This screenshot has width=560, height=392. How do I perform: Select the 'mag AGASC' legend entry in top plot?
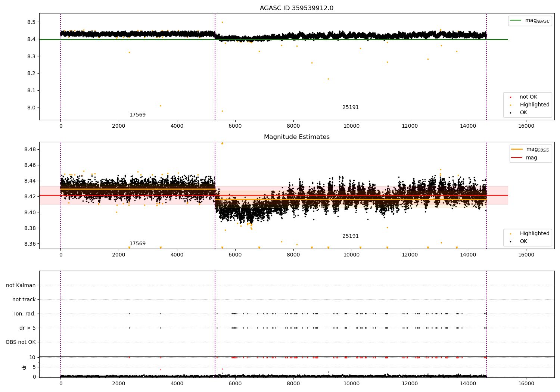pyautogui.click(x=530, y=21)
